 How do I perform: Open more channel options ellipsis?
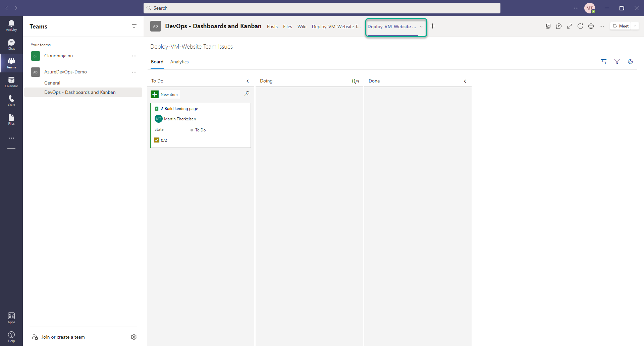coord(602,26)
